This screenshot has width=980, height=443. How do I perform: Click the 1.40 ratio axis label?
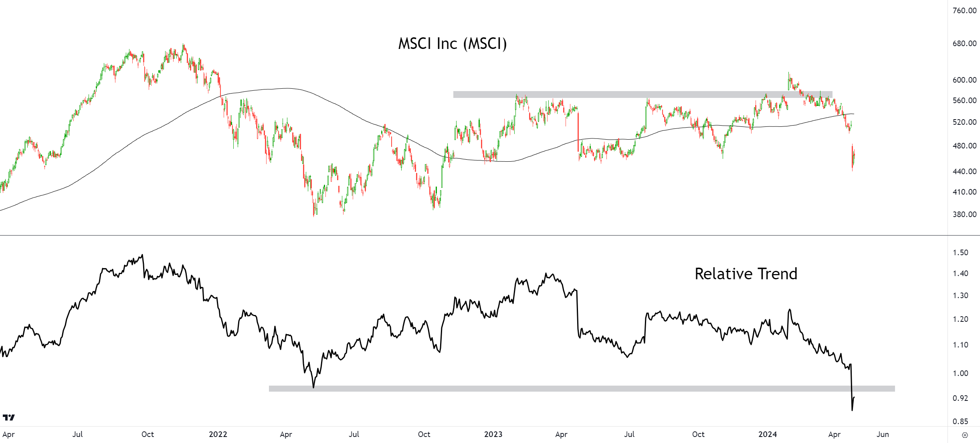[x=960, y=273]
